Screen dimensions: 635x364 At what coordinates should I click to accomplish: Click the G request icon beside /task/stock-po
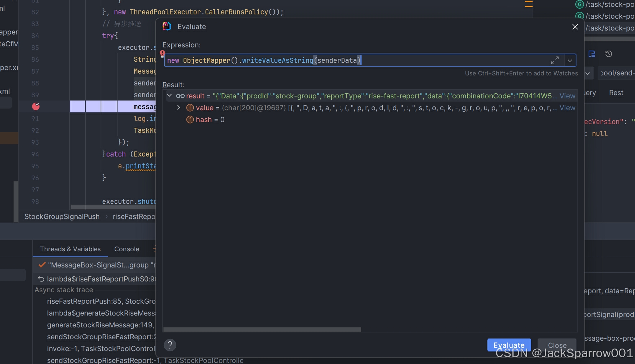click(579, 5)
